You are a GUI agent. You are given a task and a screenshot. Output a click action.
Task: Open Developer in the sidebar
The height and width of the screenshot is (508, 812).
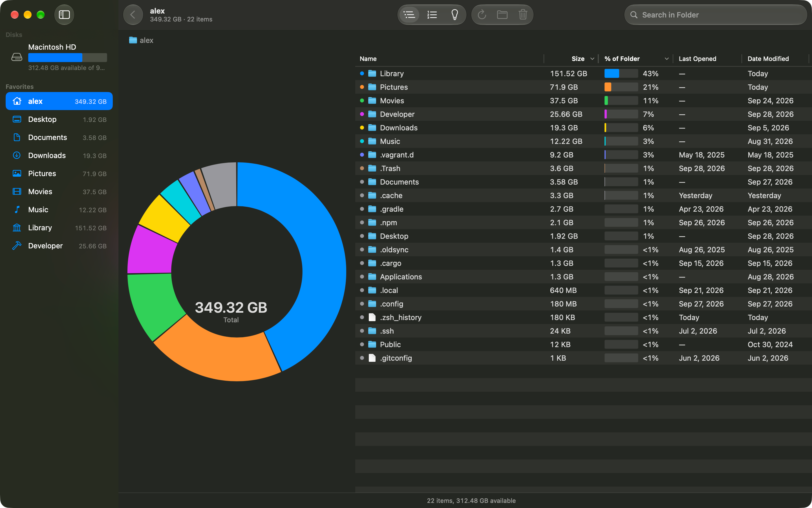coord(59,246)
